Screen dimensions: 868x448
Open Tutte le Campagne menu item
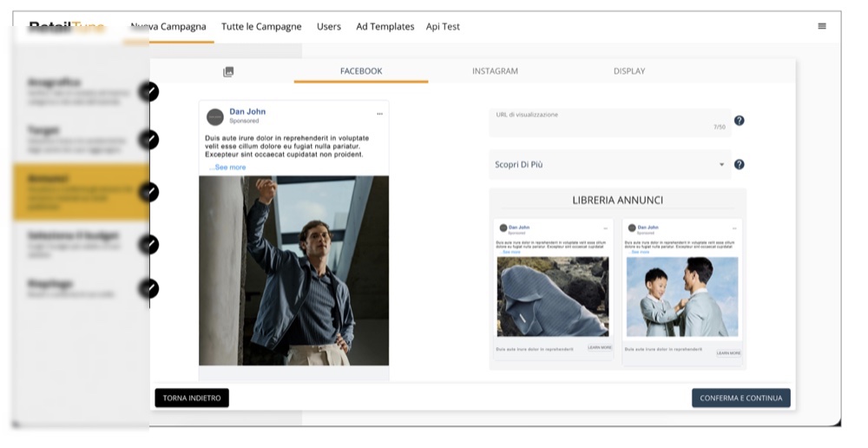coord(261,27)
